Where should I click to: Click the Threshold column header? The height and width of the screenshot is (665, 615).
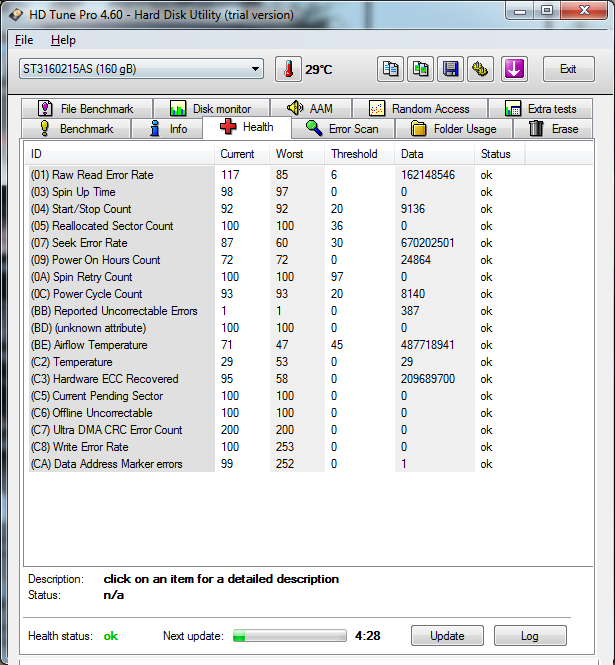tap(360, 154)
